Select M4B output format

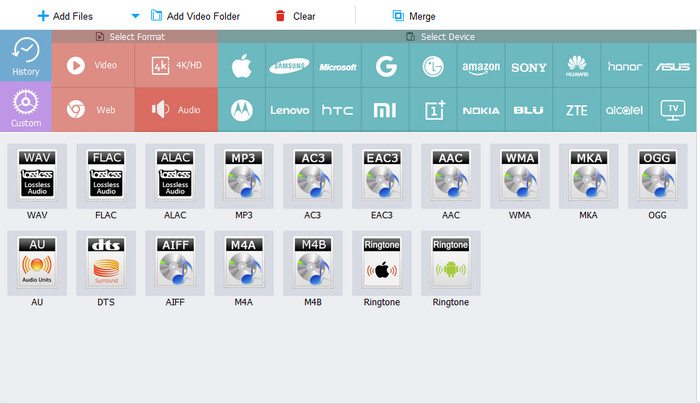(x=312, y=263)
